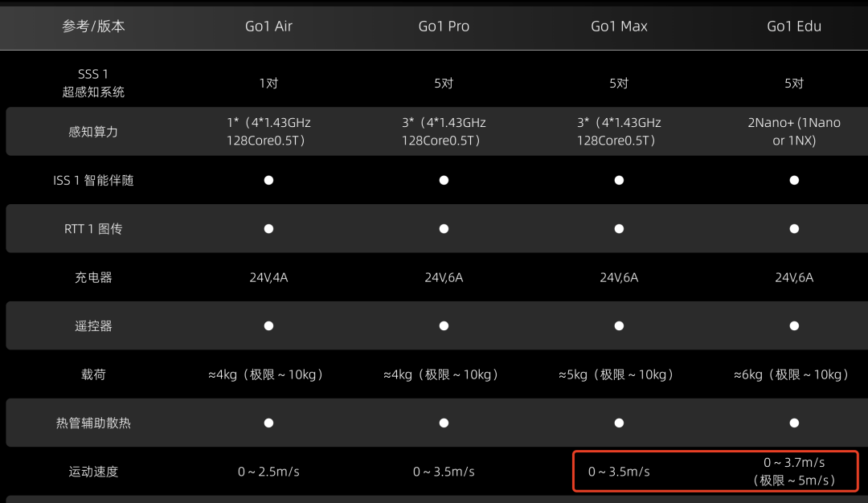
Task: Click the 遥控器 dot for Go1 Max
Action: point(619,326)
